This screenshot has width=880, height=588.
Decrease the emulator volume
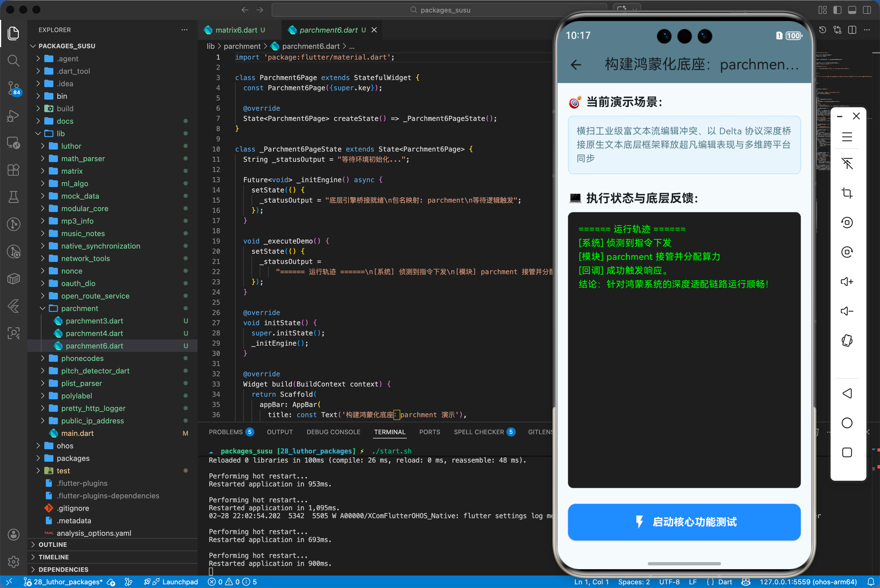pos(847,311)
